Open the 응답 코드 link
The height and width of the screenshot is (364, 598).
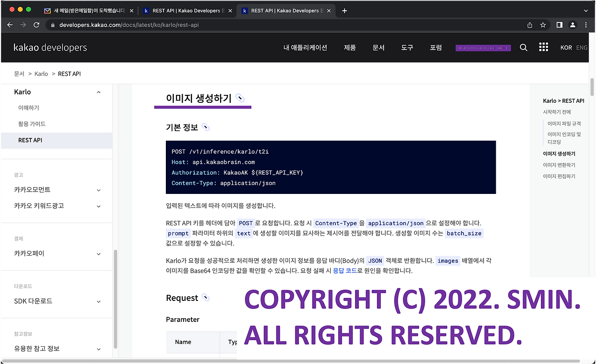click(x=345, y=271)
